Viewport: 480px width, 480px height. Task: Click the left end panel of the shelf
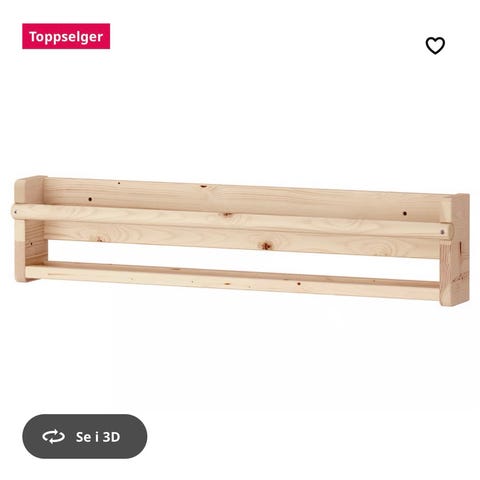(30, 228)
